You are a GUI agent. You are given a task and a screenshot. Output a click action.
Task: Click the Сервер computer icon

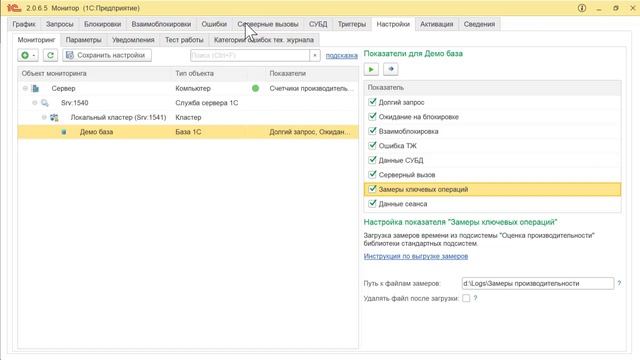[36, 88]
